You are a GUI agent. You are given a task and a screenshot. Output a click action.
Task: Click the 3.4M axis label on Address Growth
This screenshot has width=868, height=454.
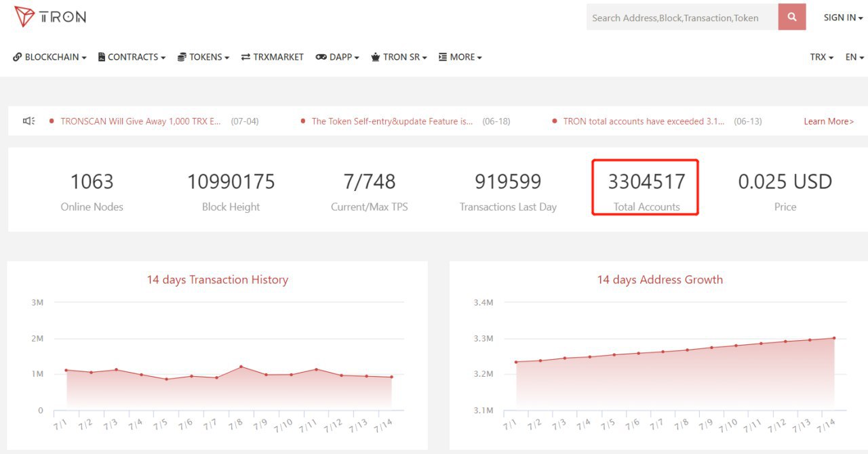[x=484, y=302]
